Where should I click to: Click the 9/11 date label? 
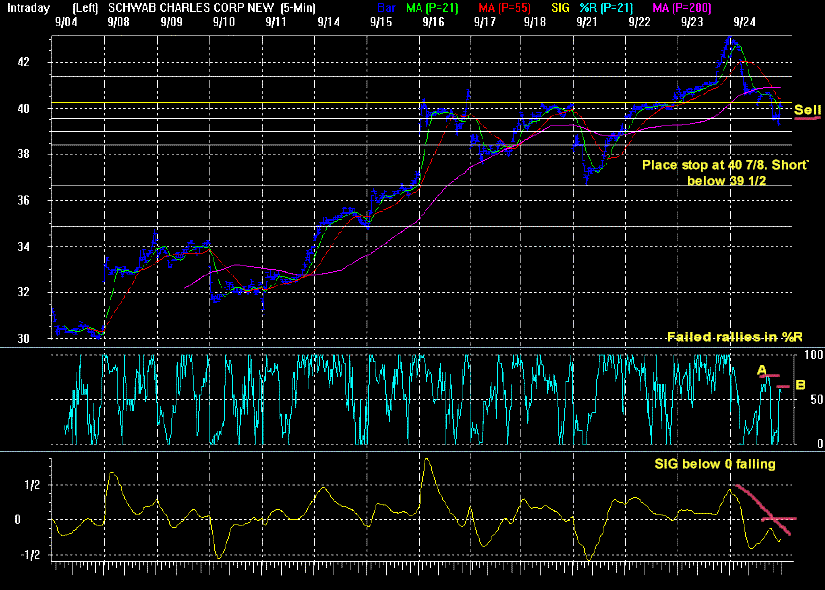[276, 22]
